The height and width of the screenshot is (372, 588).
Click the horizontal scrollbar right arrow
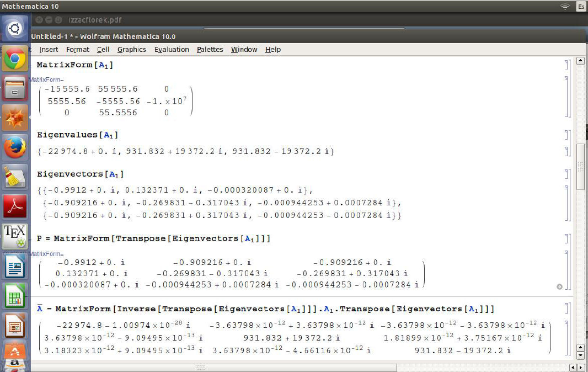pos(580,367)
